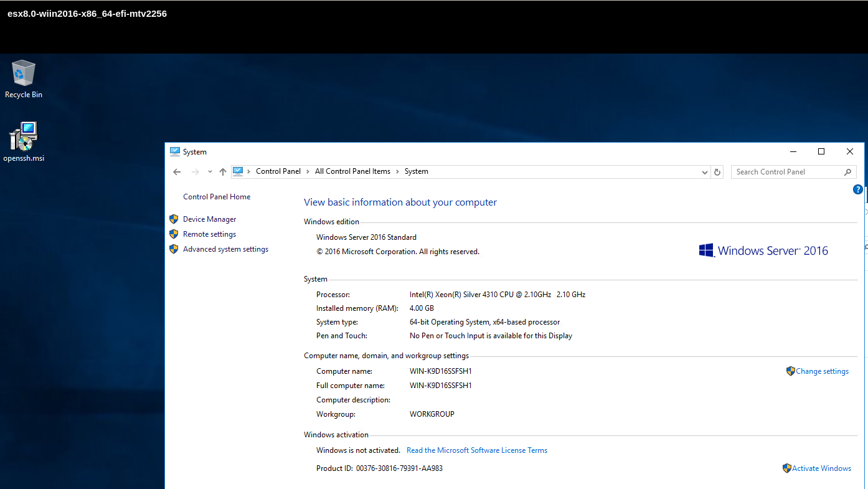Viewport: 868px width, 489px height.
Task: Click Change settings for computer name
Action: [x=822, y=371]
